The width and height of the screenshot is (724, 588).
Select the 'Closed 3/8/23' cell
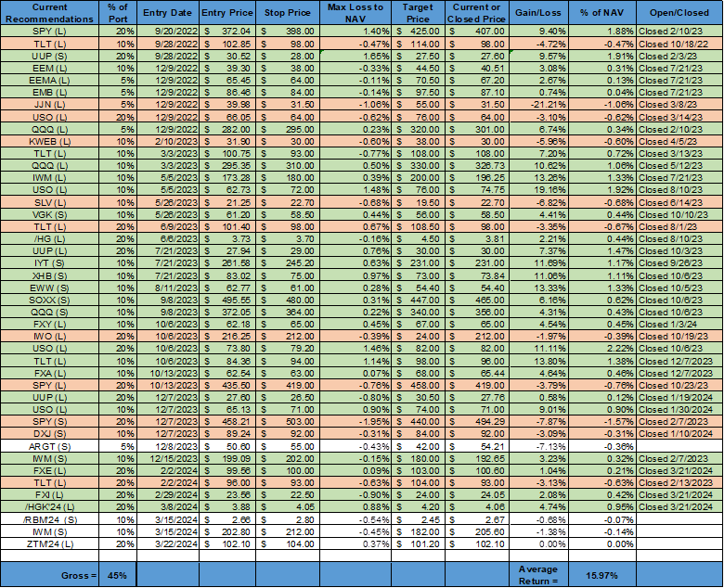tap(679, 105)
